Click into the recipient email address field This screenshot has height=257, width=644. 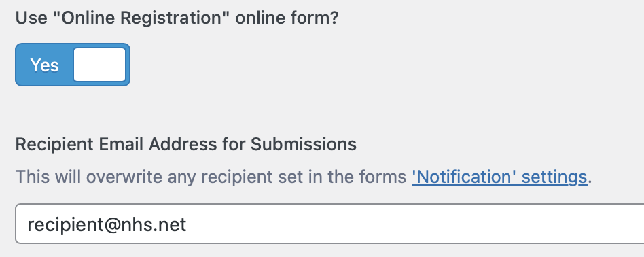pos(329,224)
